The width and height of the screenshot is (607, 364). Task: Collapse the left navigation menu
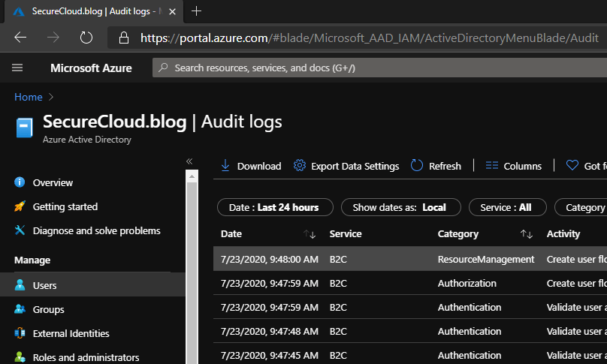tap(189, 161)
